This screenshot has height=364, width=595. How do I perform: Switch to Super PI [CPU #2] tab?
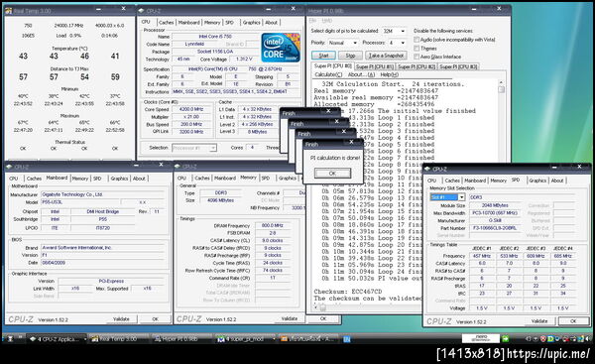(x=416, y=66)
